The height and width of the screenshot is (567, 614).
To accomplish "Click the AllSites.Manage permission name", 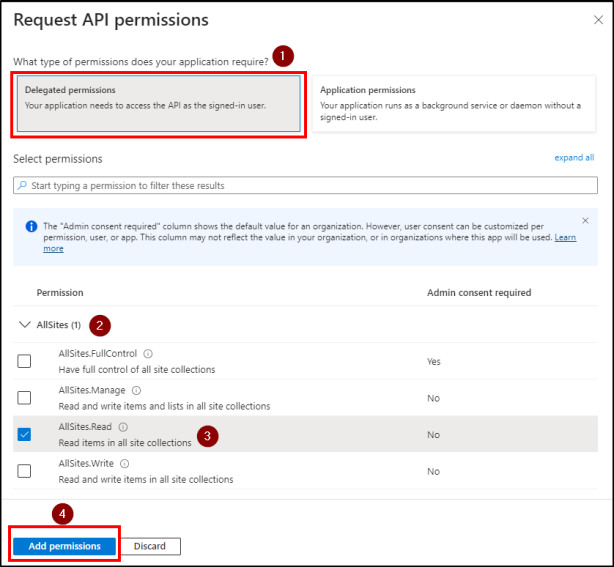I will (x=92, y=390).
